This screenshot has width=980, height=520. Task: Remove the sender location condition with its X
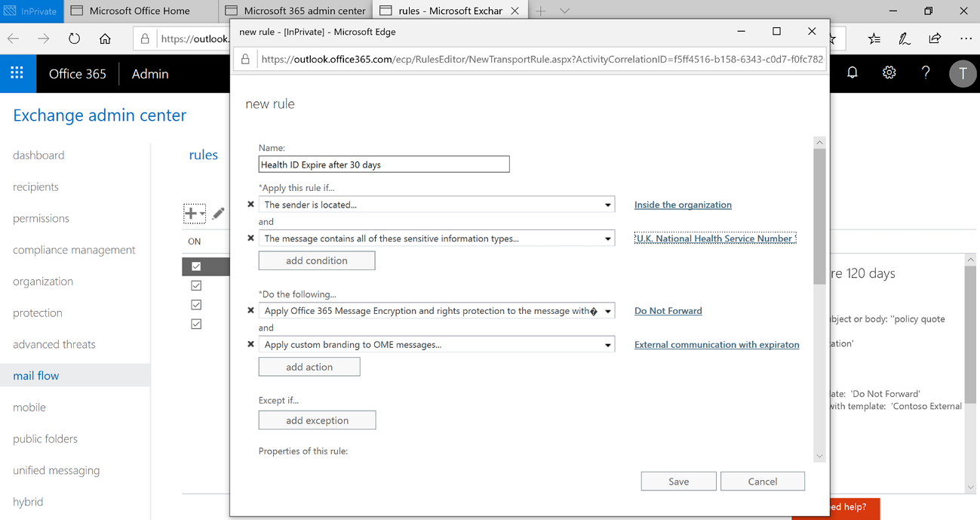pyautogui.click(x=250, y=204)
